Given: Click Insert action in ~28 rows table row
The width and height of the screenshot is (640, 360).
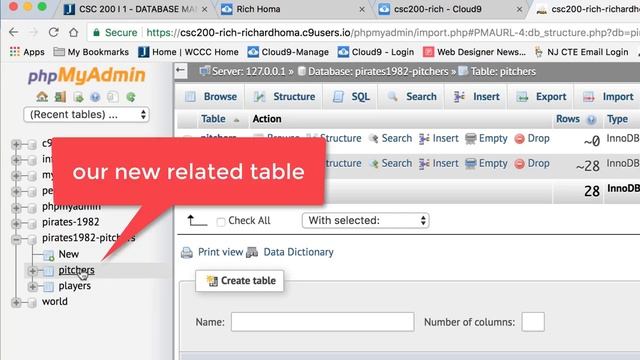Looking at the screenshot, I should coord(439,163).
